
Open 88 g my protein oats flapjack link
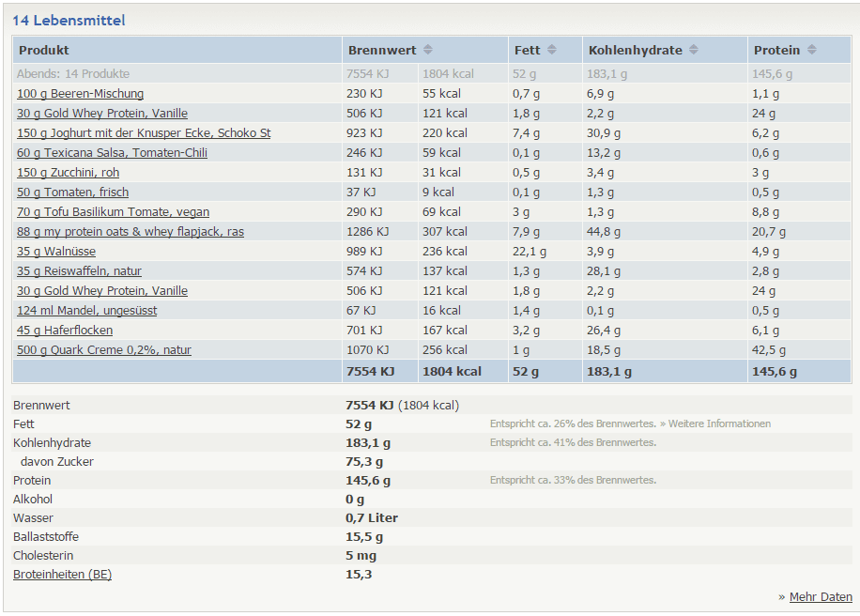(131, 232)
